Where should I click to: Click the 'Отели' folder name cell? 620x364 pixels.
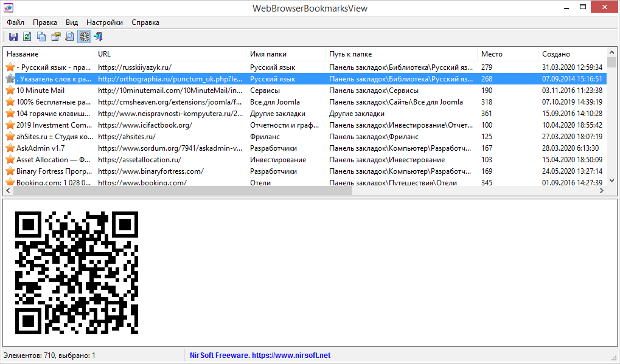tap(260, 183)
